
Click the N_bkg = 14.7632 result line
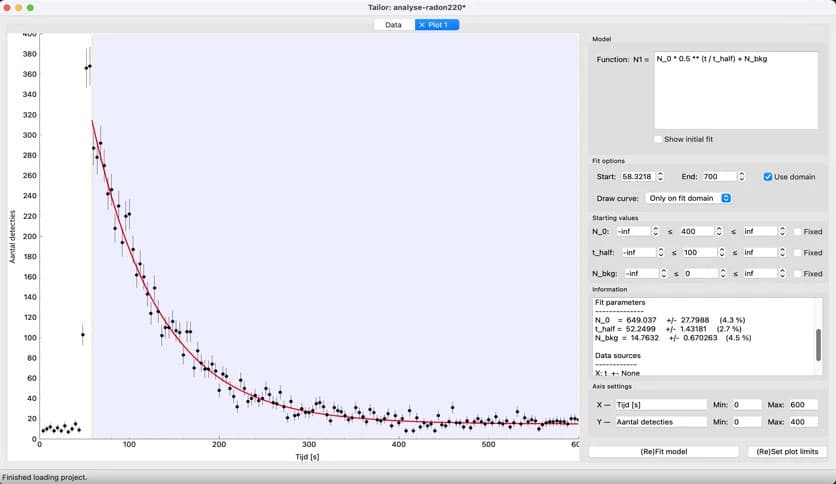click(673, 338)
